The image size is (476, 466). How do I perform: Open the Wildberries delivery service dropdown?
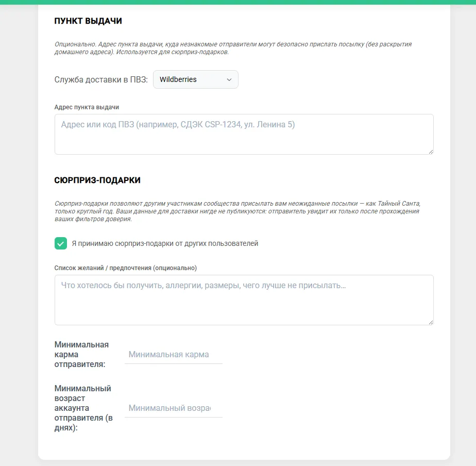[x=196, y=79]
